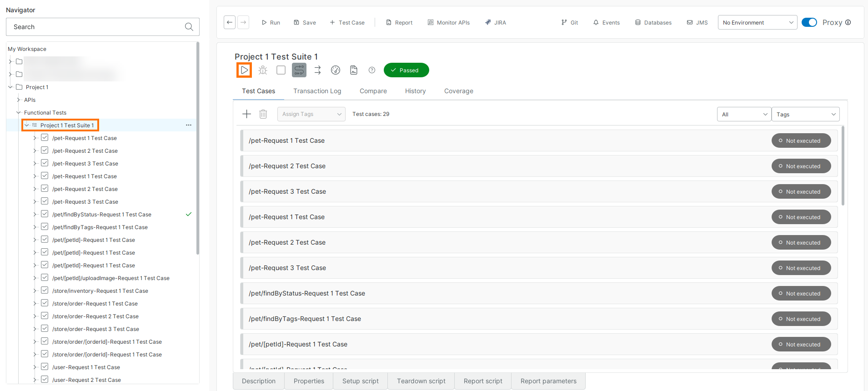Viewport: 868px width, 391px height.
Task: Expand the APIs node
Action: (x=19, y=100)
